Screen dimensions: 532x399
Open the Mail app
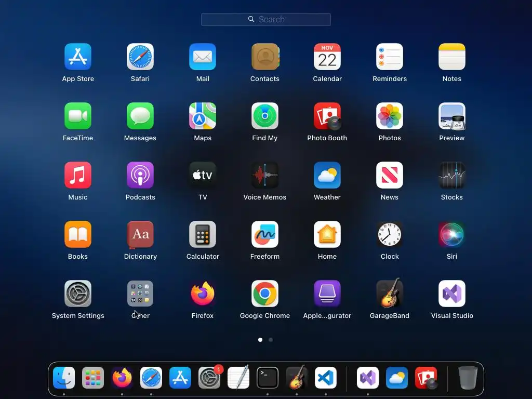[203, 57]
